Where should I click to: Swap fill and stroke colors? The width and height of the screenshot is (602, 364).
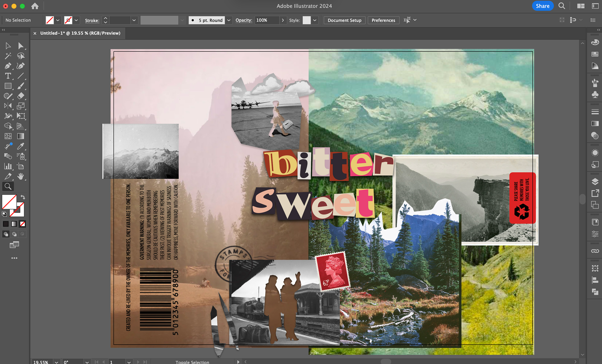[23, 197]
